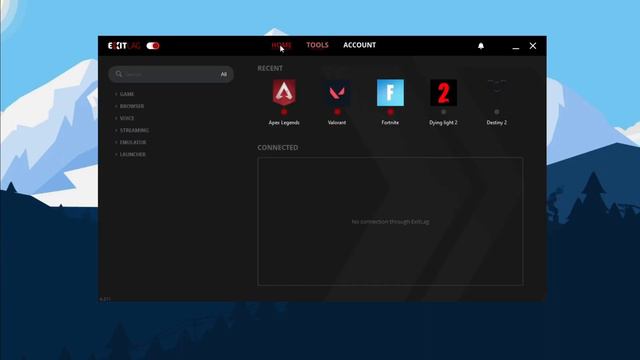Select the Apex Legends icon
The image size is (640, 360).
click(x=284, y=93)
